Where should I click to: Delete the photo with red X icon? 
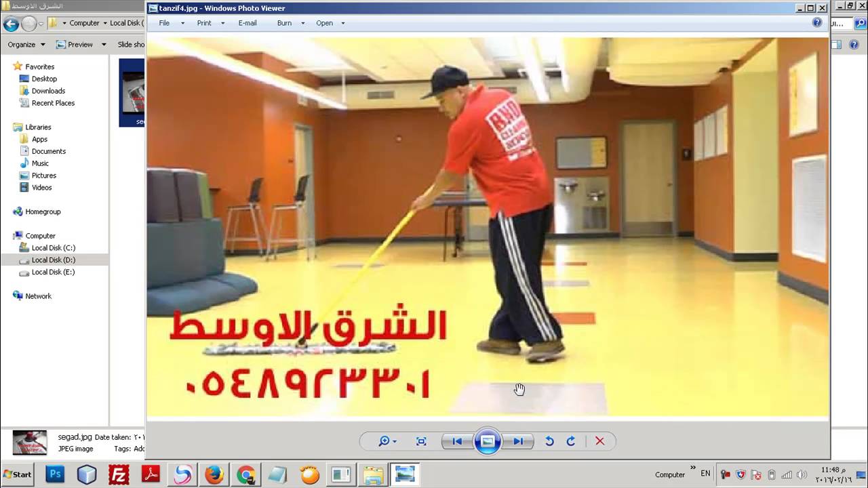coord(599,441)
